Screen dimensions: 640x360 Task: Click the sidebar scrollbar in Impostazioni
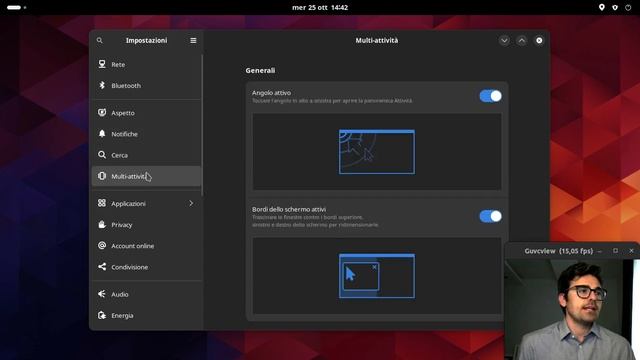pyautogui.click(x=202, y=124)
